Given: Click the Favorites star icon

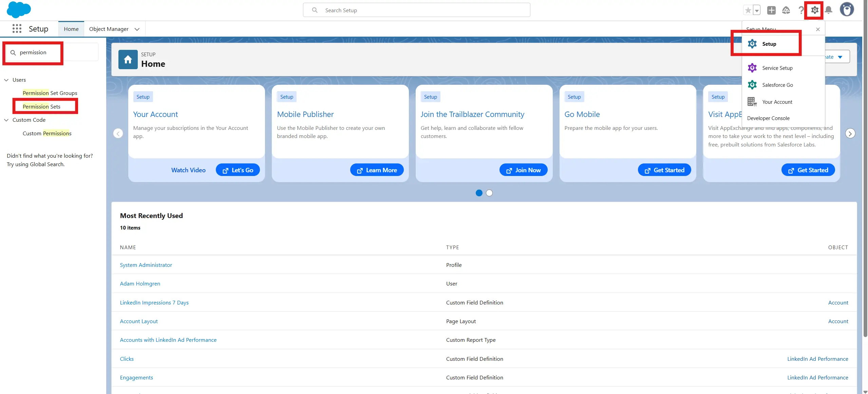Looking at the screenshot, I should point(748,10).
